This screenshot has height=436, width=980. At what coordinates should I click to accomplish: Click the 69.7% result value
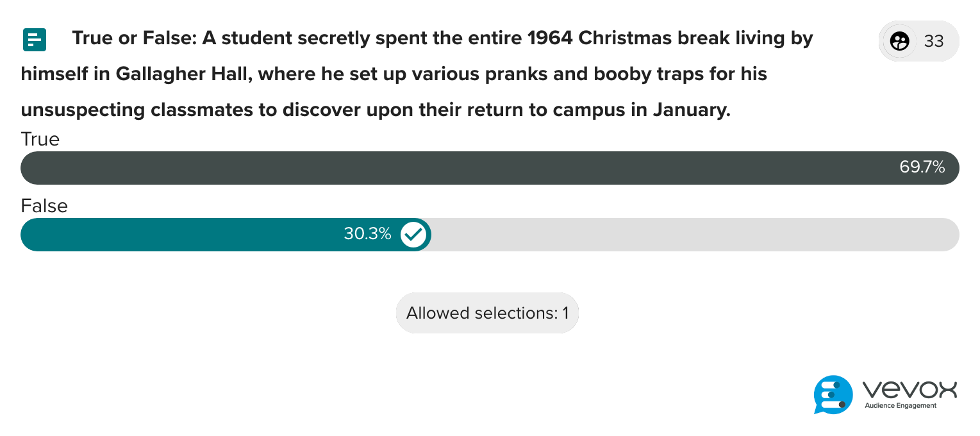922,167
